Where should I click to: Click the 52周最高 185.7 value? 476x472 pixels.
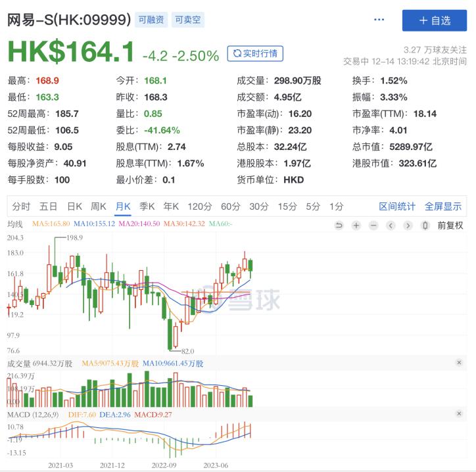(x=67, y=114)
